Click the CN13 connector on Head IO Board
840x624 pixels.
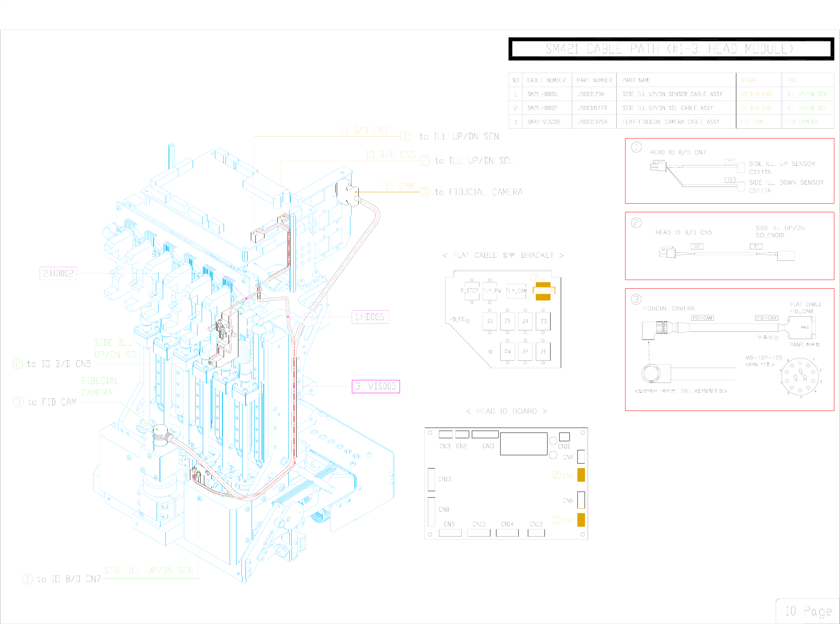[431, 479]
